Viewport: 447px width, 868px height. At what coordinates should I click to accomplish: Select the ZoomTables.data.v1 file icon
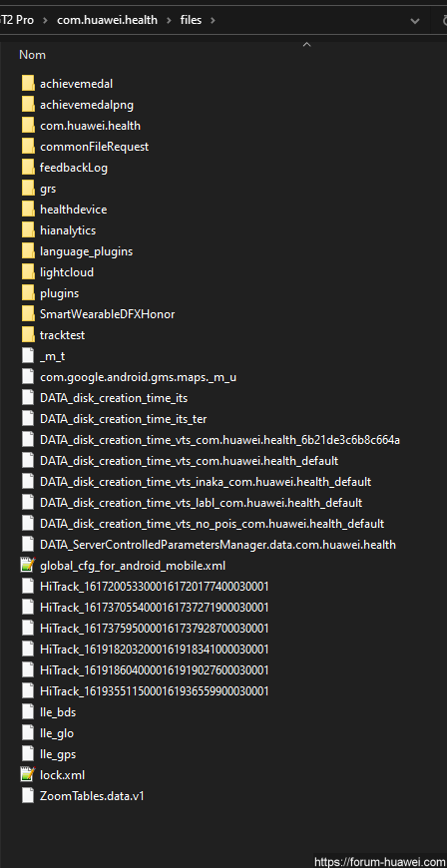[28, 795]
